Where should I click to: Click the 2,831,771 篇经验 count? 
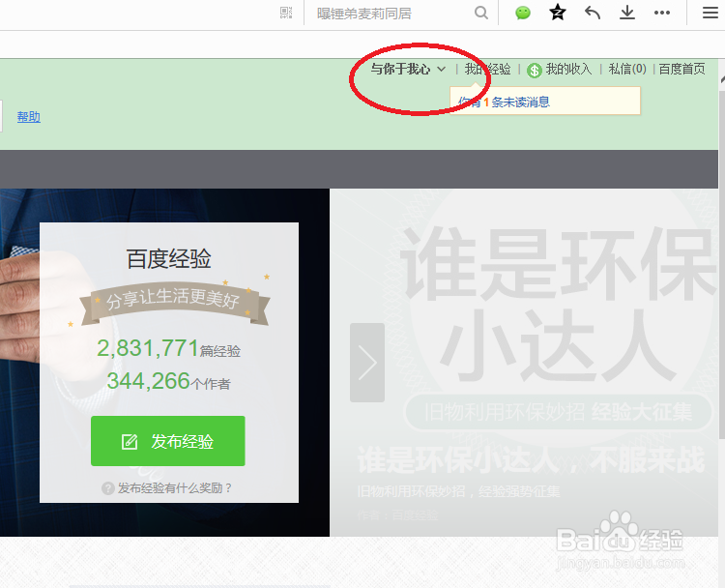(168, 348)
